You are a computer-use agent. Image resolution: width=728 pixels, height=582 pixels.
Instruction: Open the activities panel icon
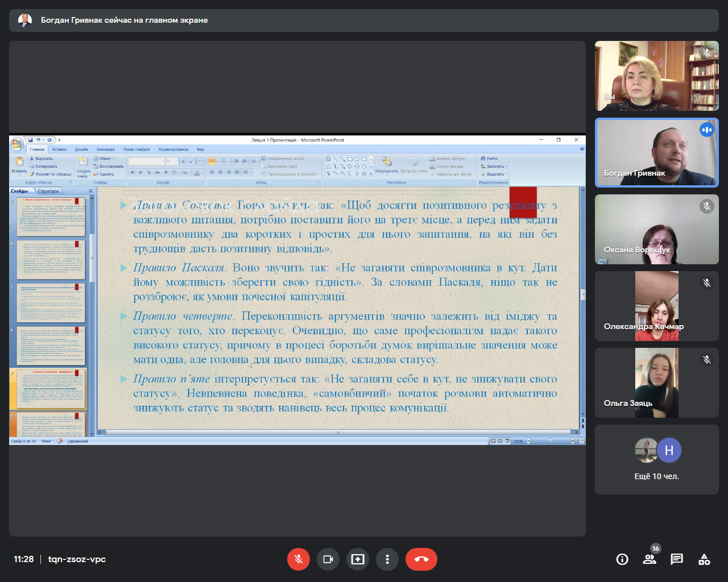pyautogui.click(x=704, y=559)
